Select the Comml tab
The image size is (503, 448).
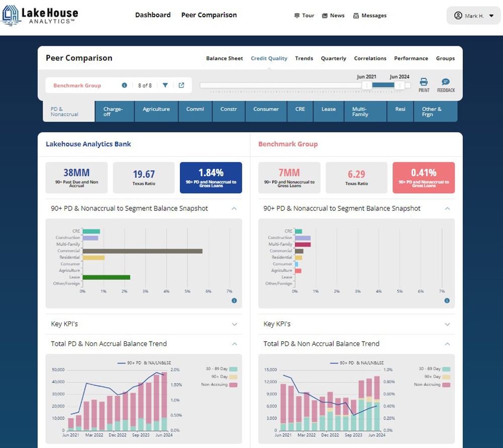click(x=195, y=111)
